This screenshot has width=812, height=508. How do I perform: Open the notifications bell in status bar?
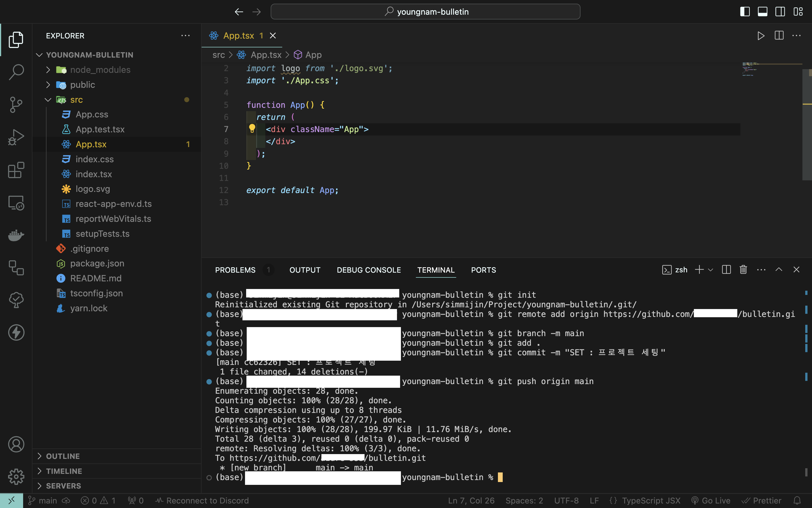click(797, 501)
